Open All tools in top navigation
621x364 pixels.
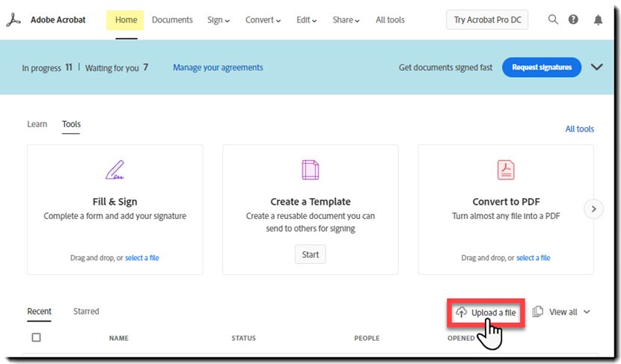tap(390, 19)
